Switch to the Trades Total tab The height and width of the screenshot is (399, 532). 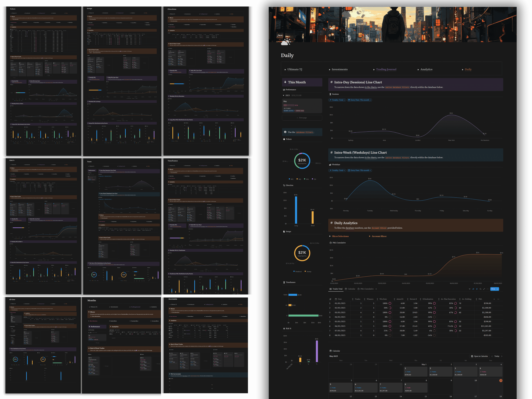(336, 289)
